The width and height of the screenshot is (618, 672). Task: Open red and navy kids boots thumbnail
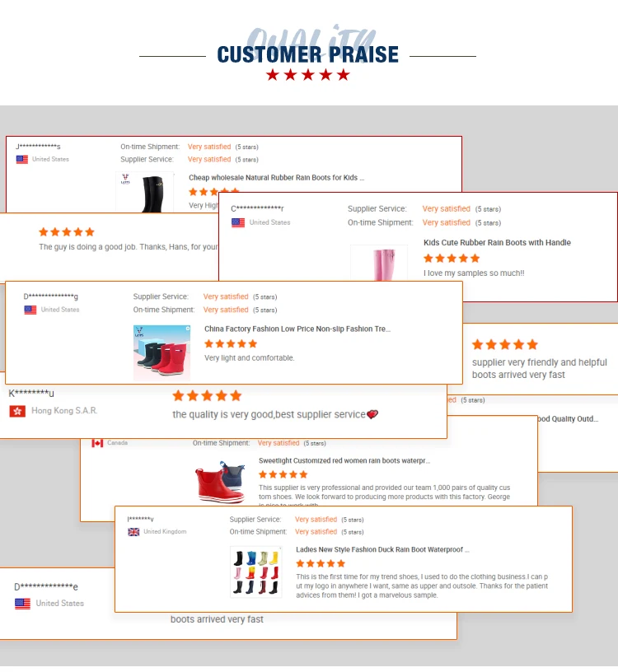click(162, 352)
